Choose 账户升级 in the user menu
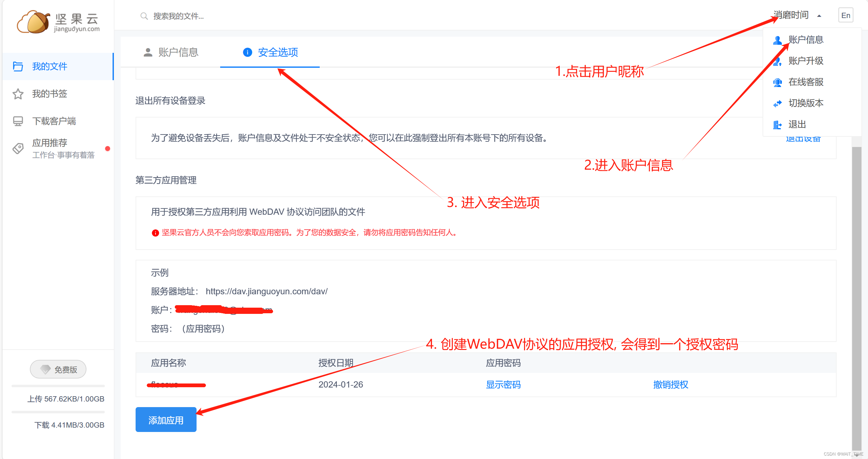The width and height of the screenshot is (868, 459). click(x=806, y=61)
